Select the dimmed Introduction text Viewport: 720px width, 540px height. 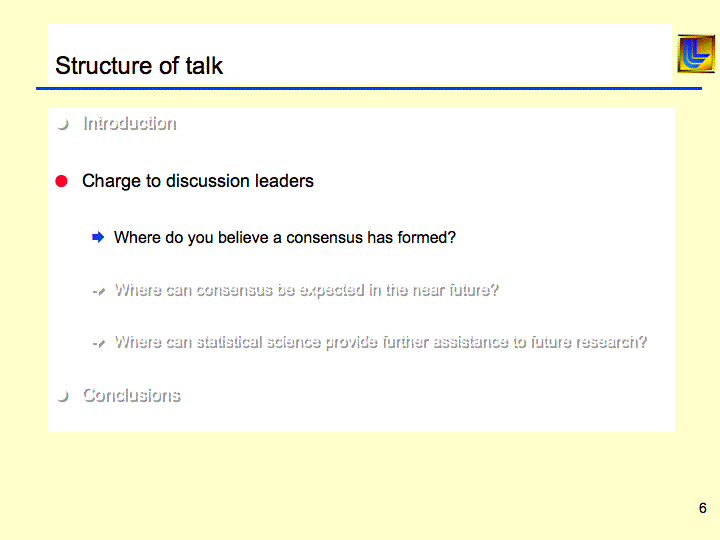pos(130,124)
